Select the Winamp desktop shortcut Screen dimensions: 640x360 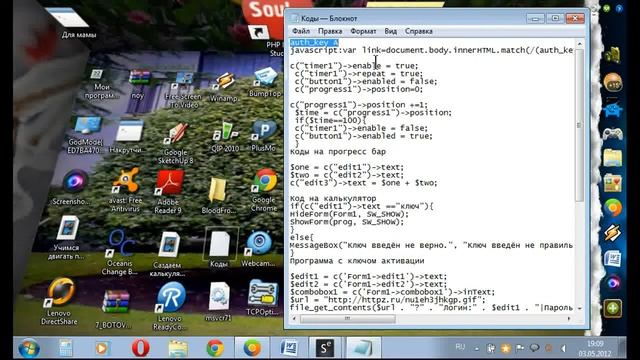[224, 87]
